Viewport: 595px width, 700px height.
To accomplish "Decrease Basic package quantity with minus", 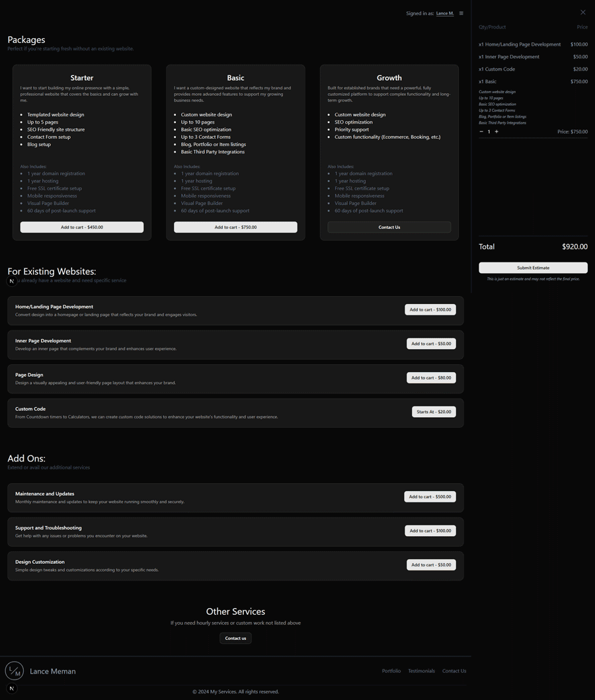I will coord(481,132).
